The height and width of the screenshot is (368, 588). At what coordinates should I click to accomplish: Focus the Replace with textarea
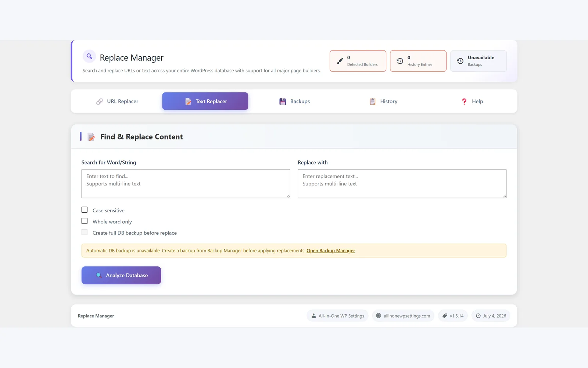[402, 184]
